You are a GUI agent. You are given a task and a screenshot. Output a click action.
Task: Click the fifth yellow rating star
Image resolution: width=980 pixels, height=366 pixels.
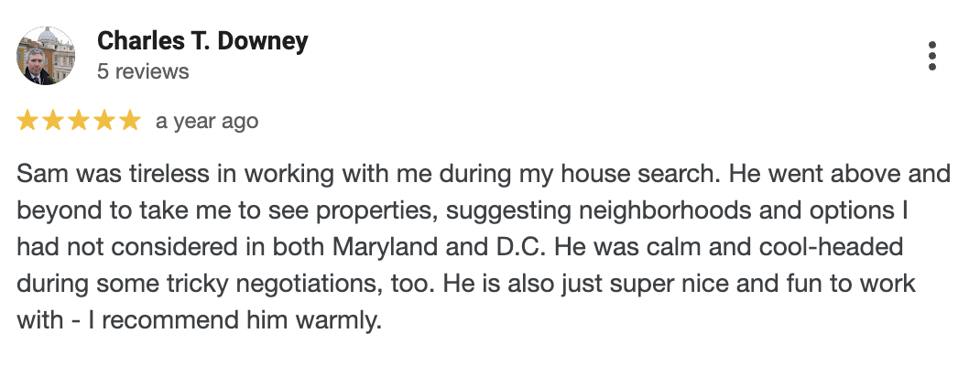click(130, 120)
